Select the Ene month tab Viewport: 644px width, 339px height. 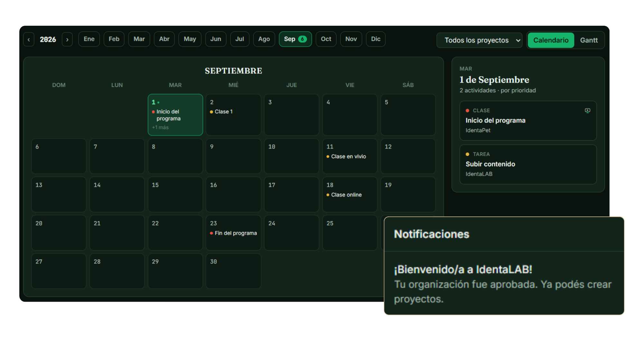(89, 39)
